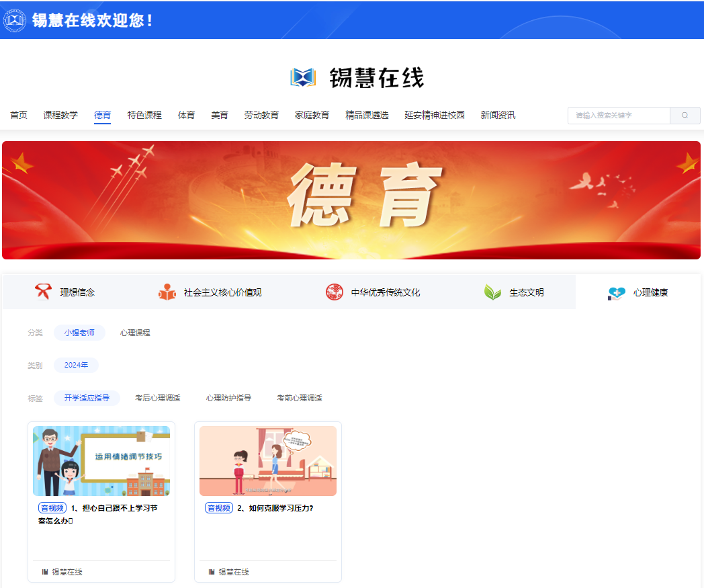This screenshot has height=588, width=704.
Task: Open the 课程教学 navigation menu
Action: coord(60,116)
